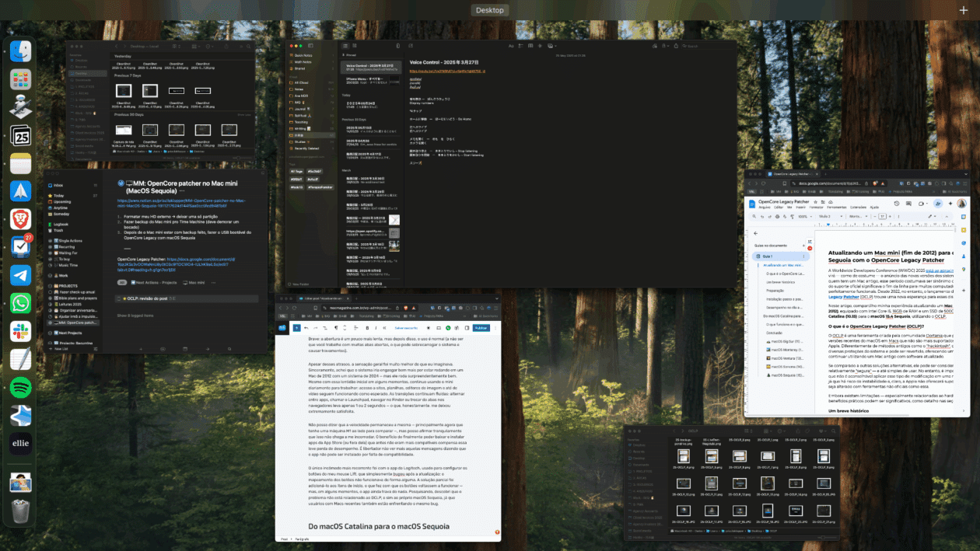Open Things app with 27 badge

coord(20,246)
